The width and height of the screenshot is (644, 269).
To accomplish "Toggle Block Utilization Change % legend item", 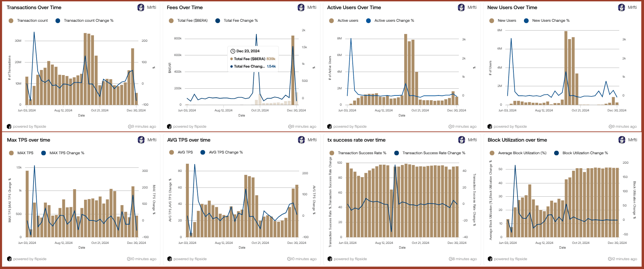I will coord(581,153).
